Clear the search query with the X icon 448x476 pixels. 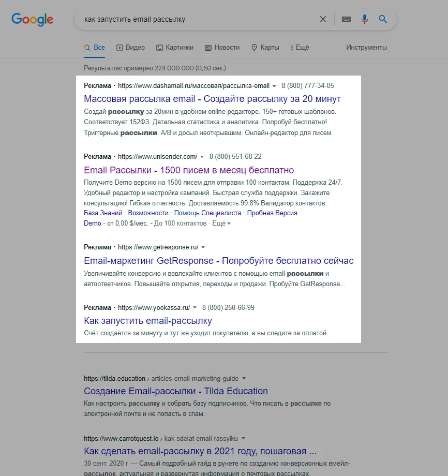pyautogui.click(x=323, y=19)
